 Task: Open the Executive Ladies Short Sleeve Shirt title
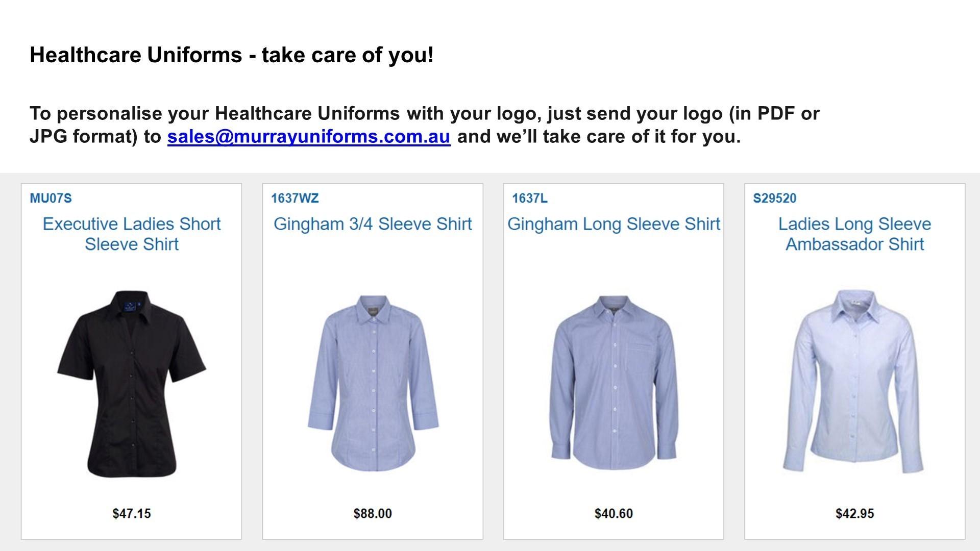click(132, 234)
